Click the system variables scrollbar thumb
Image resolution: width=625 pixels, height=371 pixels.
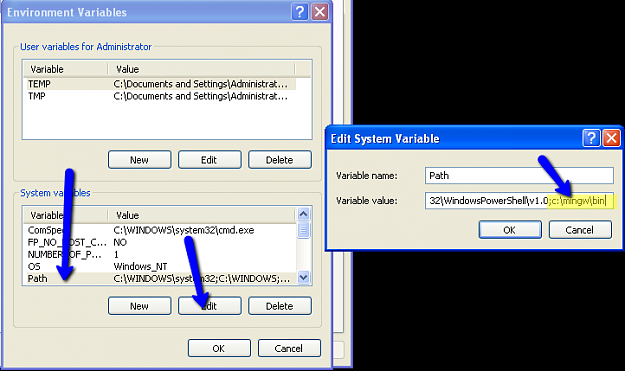(x=303, y=230)
